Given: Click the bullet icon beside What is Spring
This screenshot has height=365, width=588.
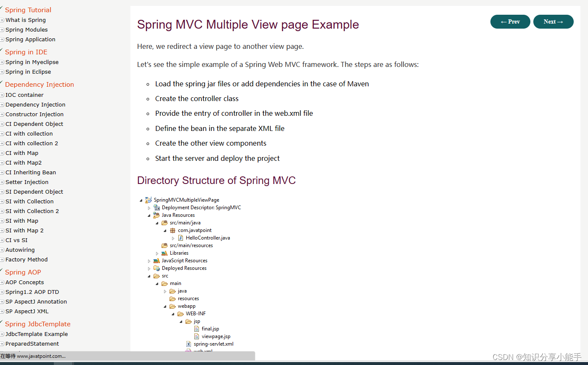Looking at the screenshot, I should pos(2,20).
